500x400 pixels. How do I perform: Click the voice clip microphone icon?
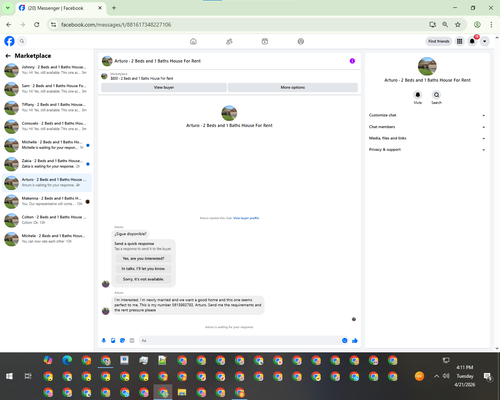point(104,340)
